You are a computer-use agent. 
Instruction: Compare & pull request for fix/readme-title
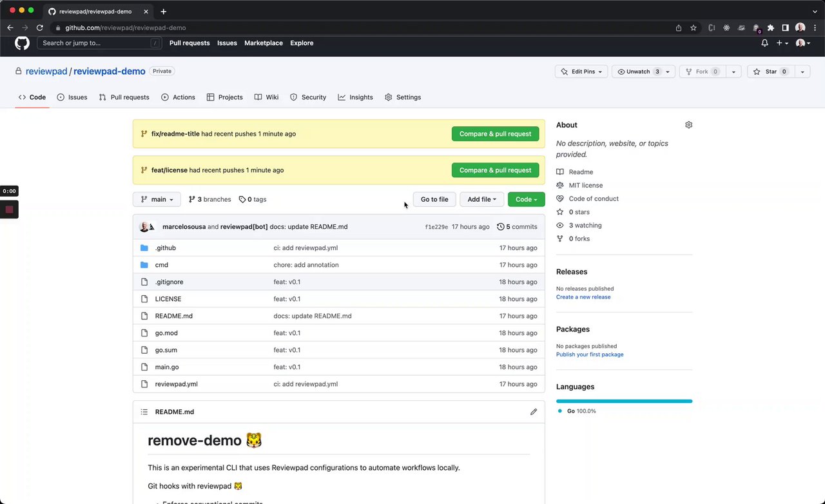click(x=495, y=134)
